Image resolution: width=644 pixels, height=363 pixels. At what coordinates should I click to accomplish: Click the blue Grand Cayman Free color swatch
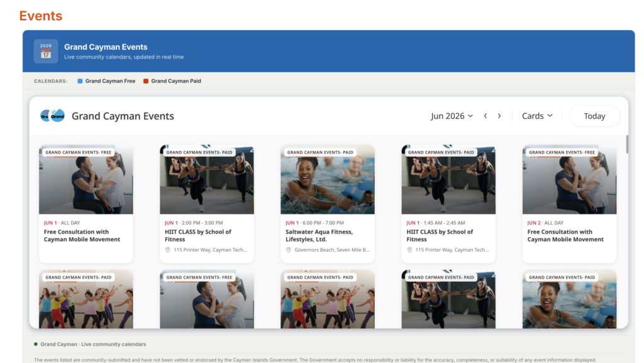[x=80, y=81]
